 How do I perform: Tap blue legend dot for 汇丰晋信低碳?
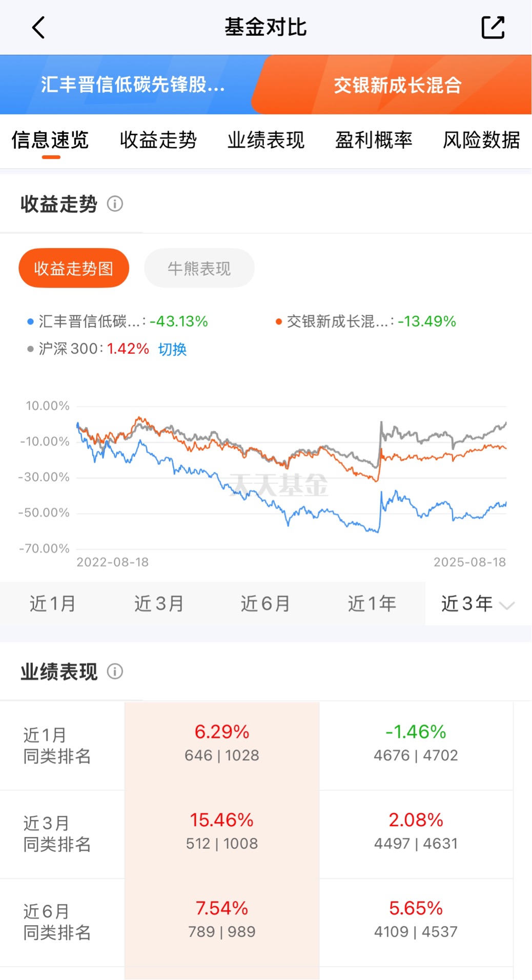(x=30, y=322)
